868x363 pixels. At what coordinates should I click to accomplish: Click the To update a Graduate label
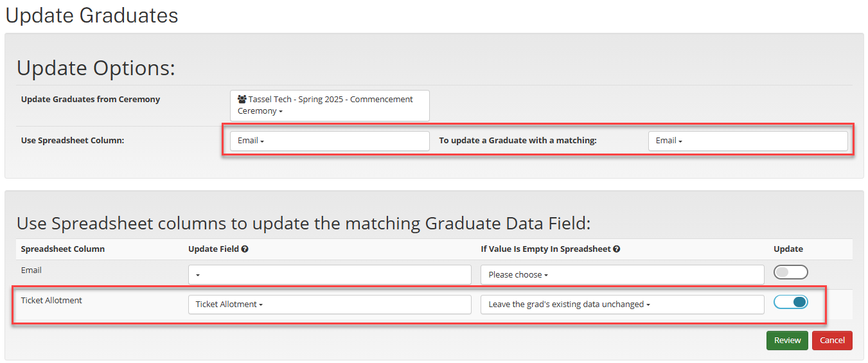[x=518, y=140]
